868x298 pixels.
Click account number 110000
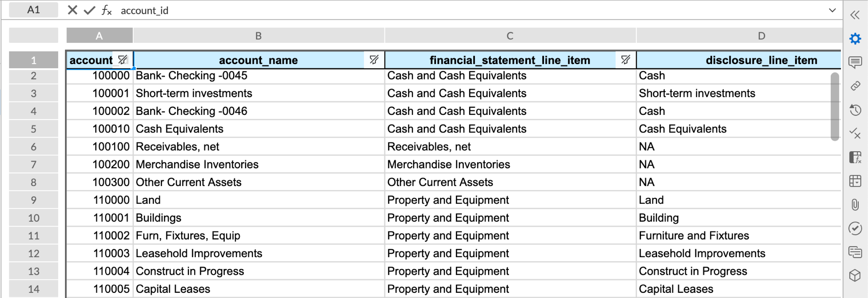tap(100, 200)
